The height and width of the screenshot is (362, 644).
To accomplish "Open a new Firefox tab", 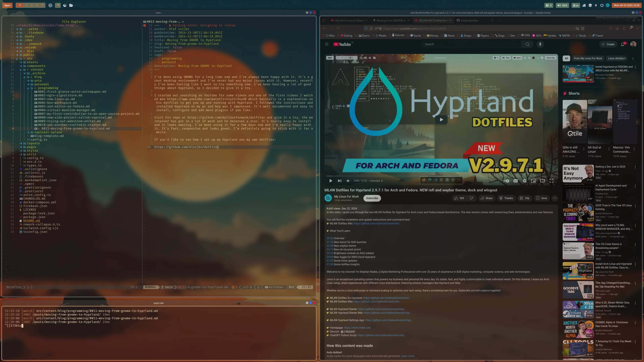I will [x=499, y=20].
